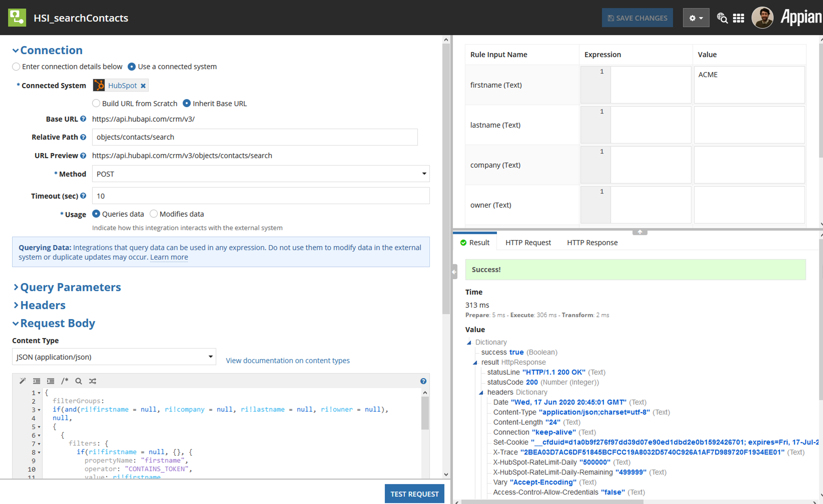Viewport: 823px width, 504px height.
Task: Click the magic wand format icon in editor
Action: click(x=22, y=381)
